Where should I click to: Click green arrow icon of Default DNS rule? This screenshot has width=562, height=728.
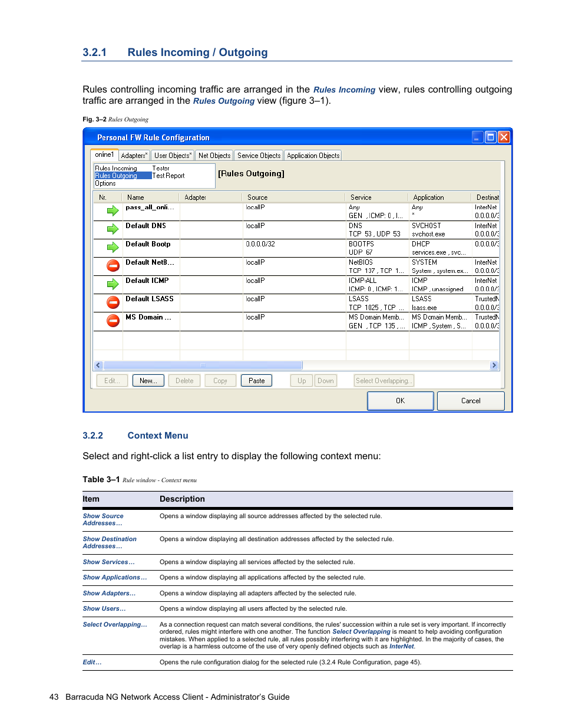pos(113,229)
